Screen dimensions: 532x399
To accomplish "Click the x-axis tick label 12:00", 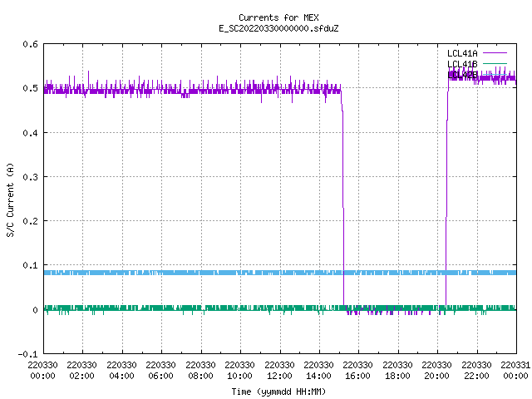I will click(279, 376).
